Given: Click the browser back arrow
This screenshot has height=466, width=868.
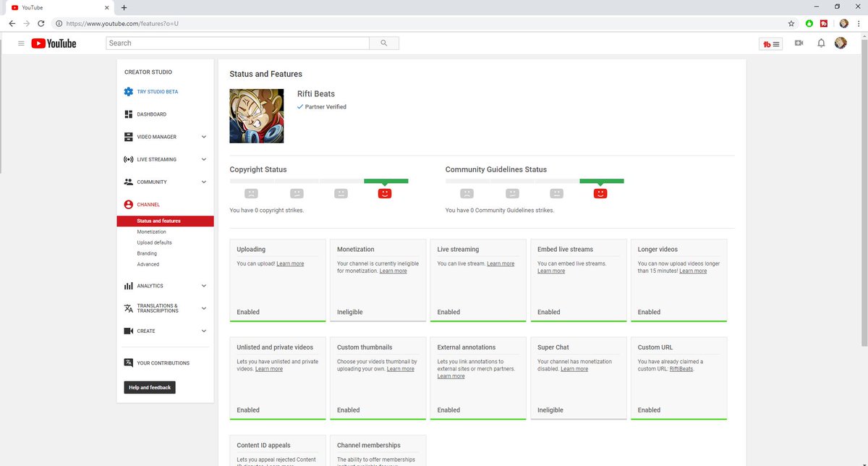Looking at the screenshot, I should coord(12,23).
